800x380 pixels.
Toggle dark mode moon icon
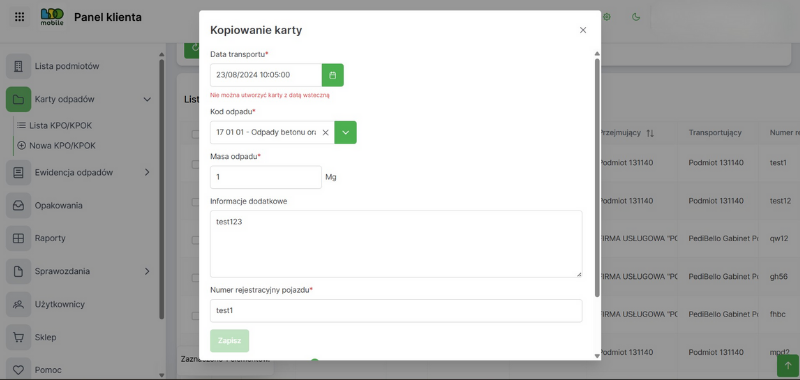pyautogui.click(x=636, y=17)
